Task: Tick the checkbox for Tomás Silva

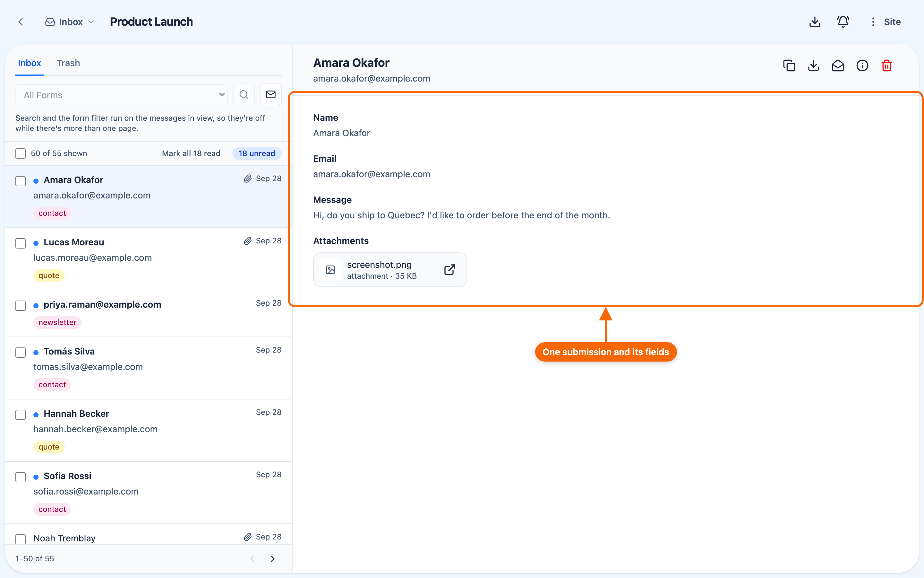Action: pyautogui.click(x=21, y=352)
